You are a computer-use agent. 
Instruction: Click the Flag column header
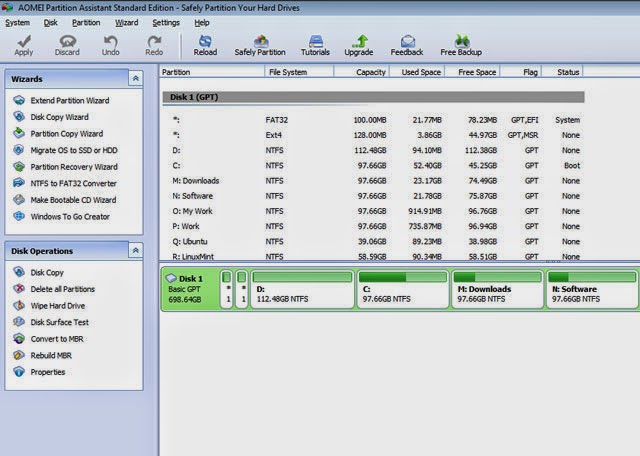(x=521, y=72)
